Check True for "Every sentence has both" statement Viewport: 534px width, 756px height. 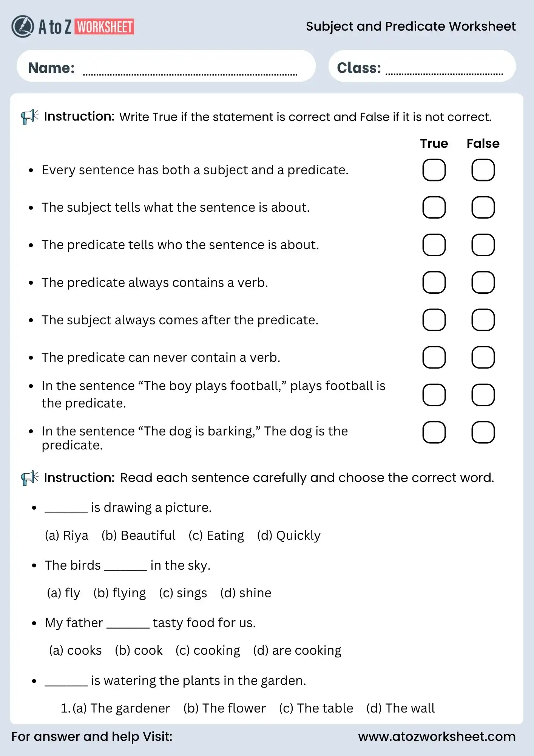[434, 170]
